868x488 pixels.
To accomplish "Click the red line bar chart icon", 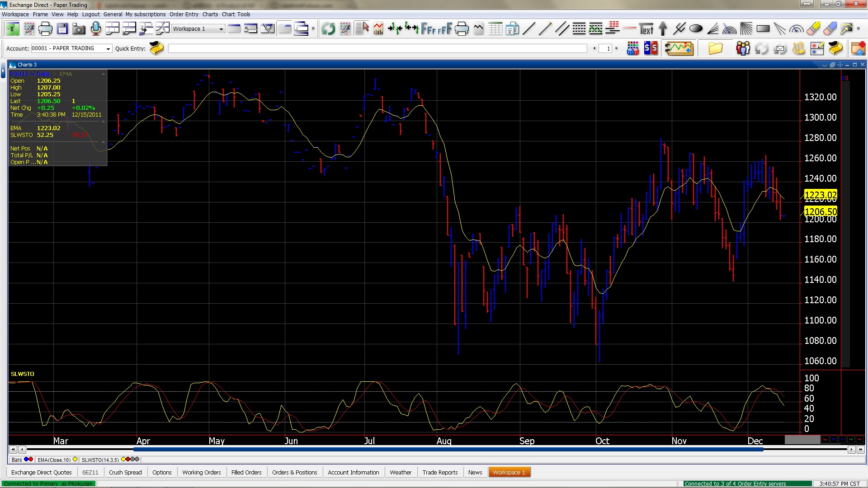I will pos(378,29).
